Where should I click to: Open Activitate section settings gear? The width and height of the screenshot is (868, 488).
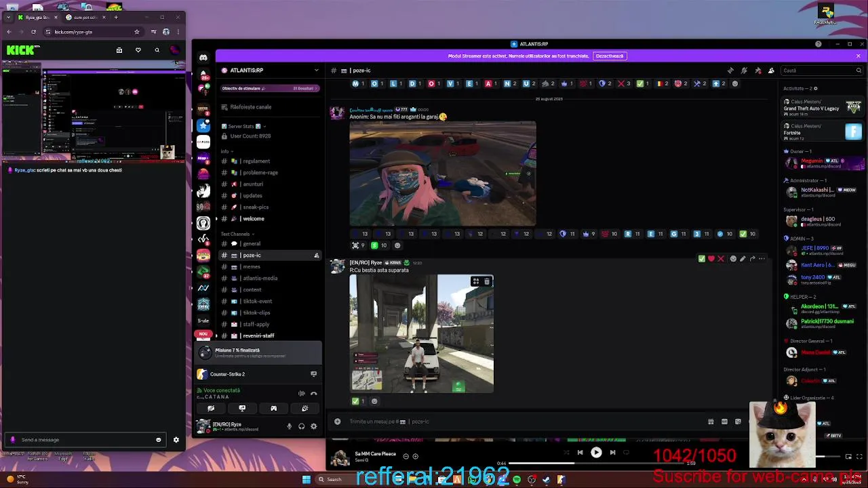click(x=815, y=88)
